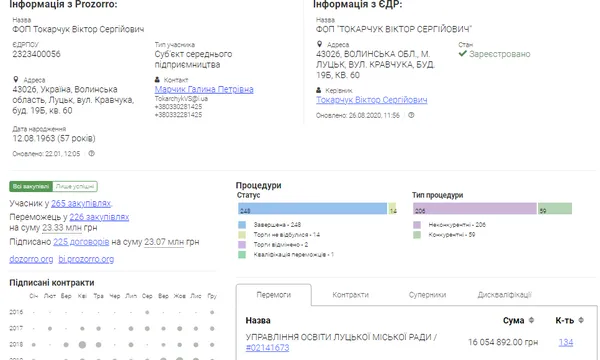Viewport: 600px width, 360px height.
Task: Click the birth date 12.08.1963 (57 років)
Action: click(54, 138)
